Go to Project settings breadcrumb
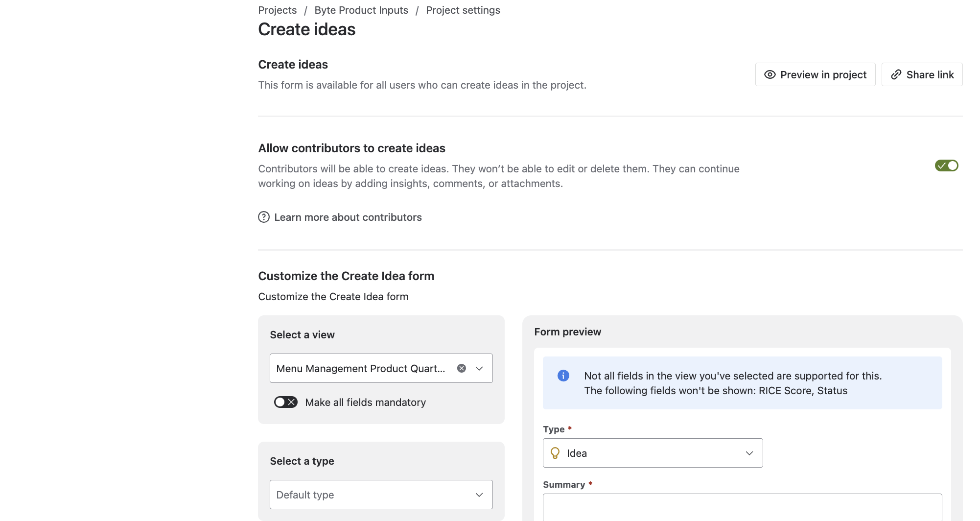This screenshot has width=980, height=521. [x=463, y=10]
